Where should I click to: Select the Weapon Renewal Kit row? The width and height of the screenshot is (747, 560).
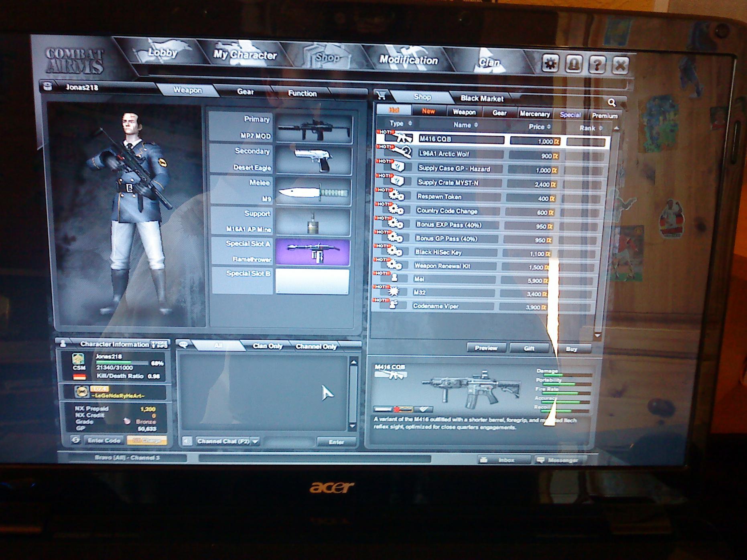pos(485,266)
